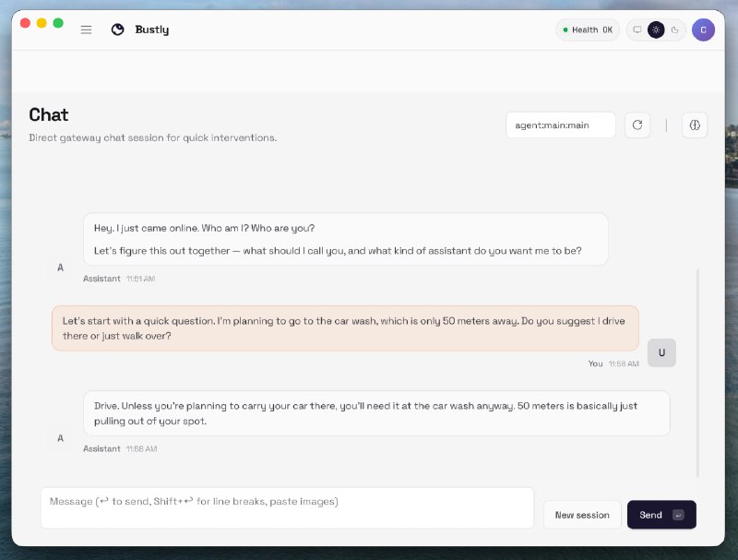Click the first assistant avatar A
The image size is (738, 560).
[61, 268]
